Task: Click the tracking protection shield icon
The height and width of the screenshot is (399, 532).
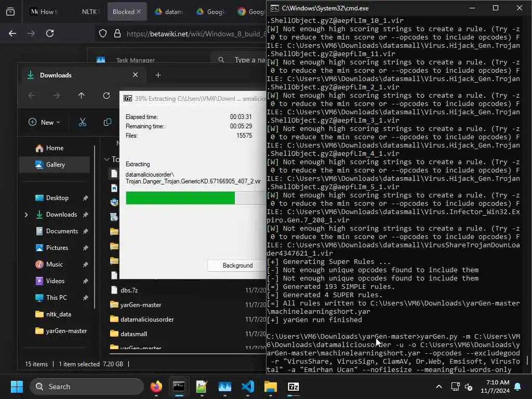Action: tap(103, 34)
